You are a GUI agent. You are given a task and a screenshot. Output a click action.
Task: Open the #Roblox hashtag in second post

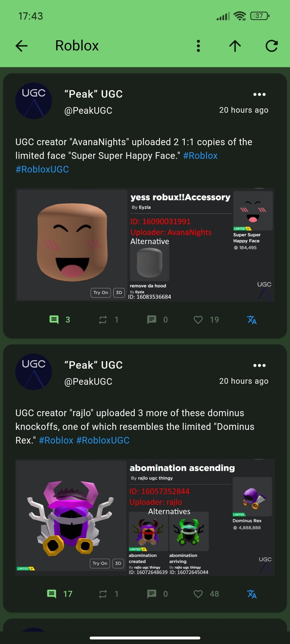click(56, 440)
